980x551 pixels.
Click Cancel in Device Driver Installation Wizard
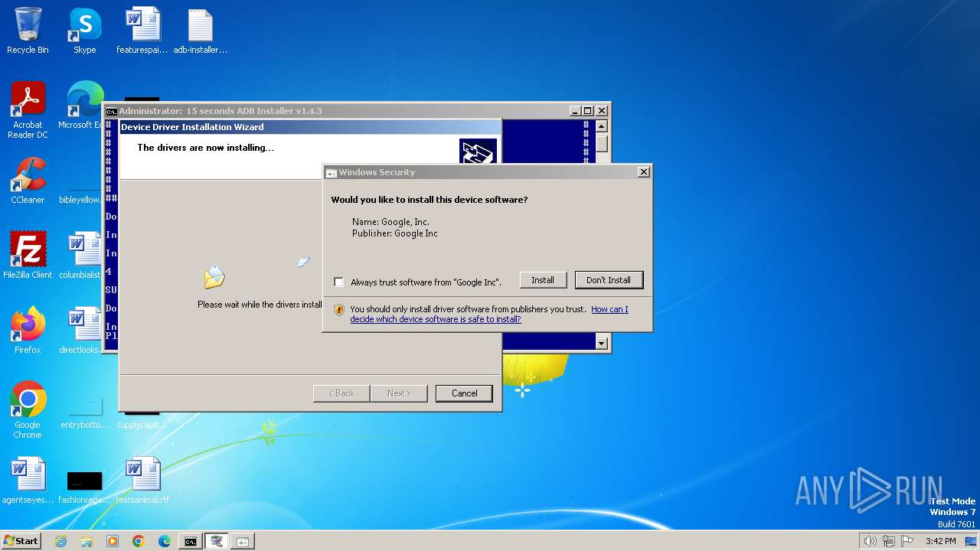tap(464, 393)
